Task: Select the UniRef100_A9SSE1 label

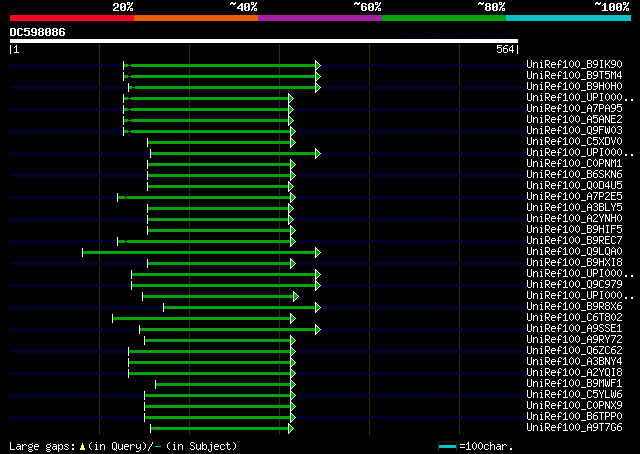Action: click(x=574, y=329)
